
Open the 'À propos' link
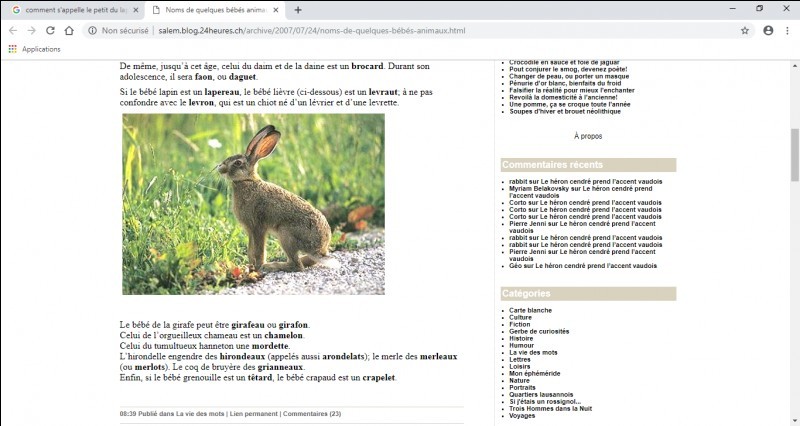point(588,136)
